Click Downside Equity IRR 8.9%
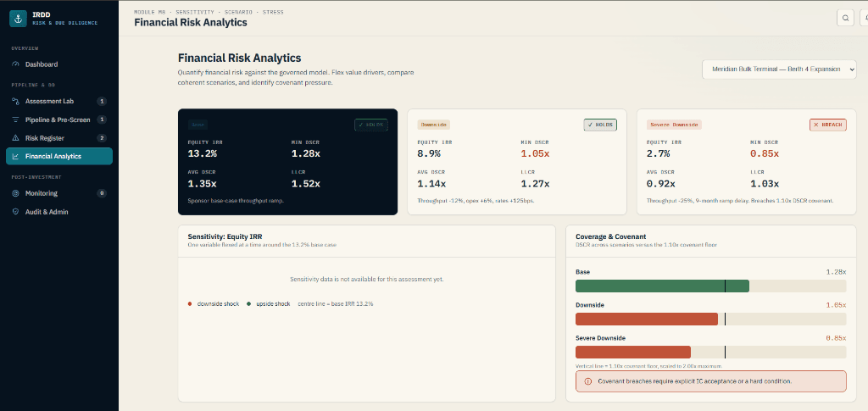The width and height of the screenshot is (868, 411). point(429,153)
